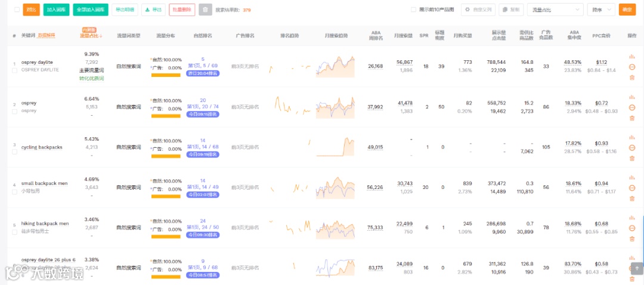This screenshot has height=285, width=644.
Task: Click ABA concentration value 83.70%
Action: coord(573,264)
